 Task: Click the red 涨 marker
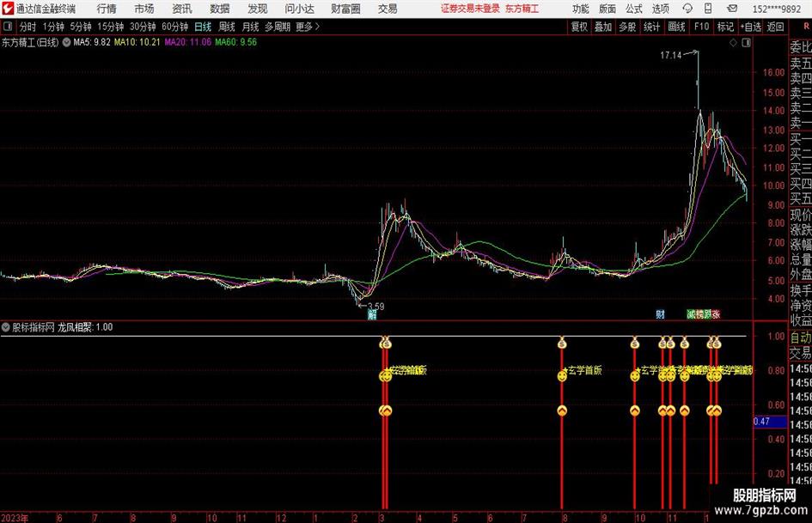716,314
